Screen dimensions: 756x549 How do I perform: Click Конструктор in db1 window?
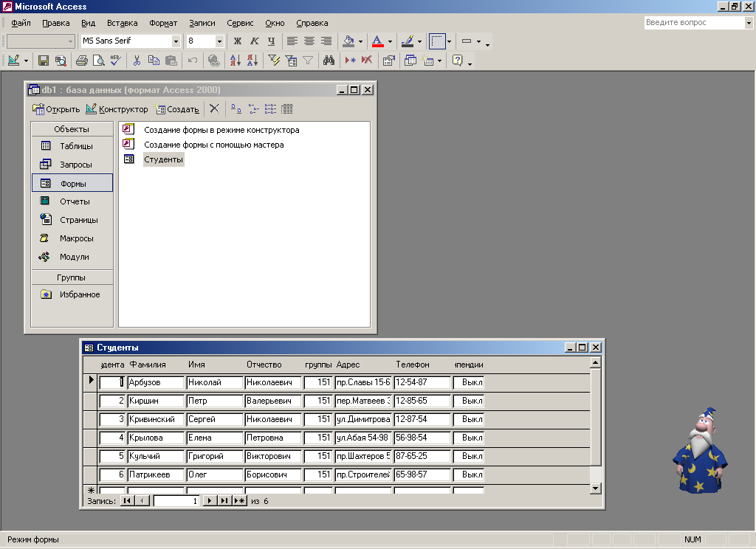117,109
